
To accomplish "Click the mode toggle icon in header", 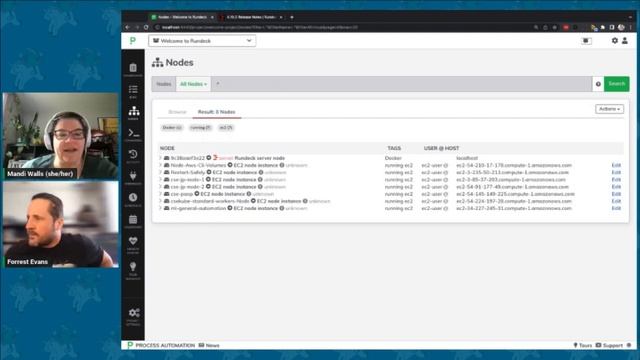I will pyautogui.click(x=587, y=41).
